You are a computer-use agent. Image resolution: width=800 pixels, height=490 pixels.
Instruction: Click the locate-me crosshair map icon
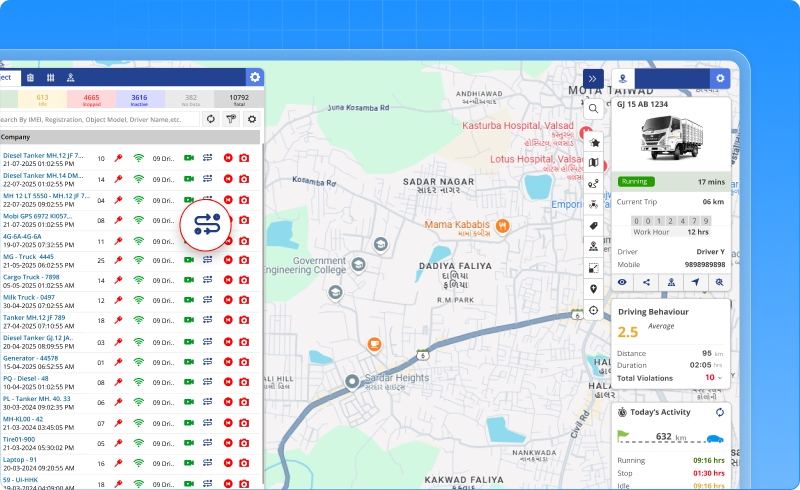coord(594,310)
